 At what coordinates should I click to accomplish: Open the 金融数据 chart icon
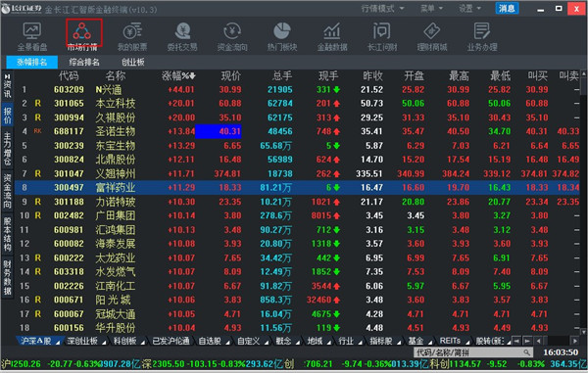pyautogui.click(x=332, y=36)
